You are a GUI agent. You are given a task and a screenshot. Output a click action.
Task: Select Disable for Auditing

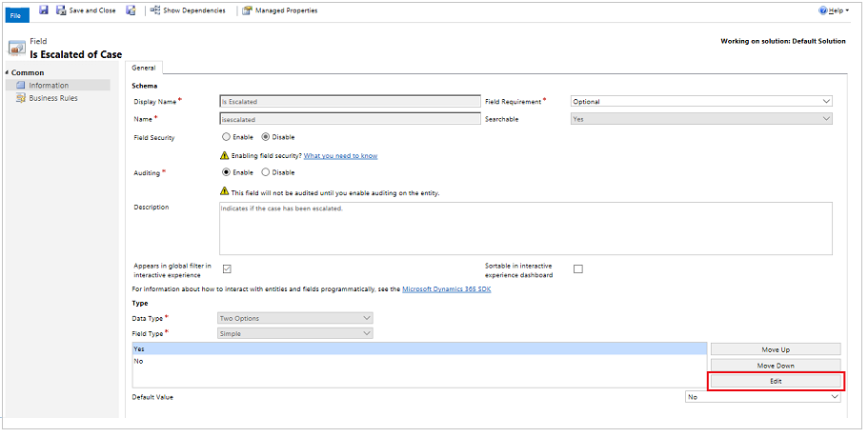point(265,172)
